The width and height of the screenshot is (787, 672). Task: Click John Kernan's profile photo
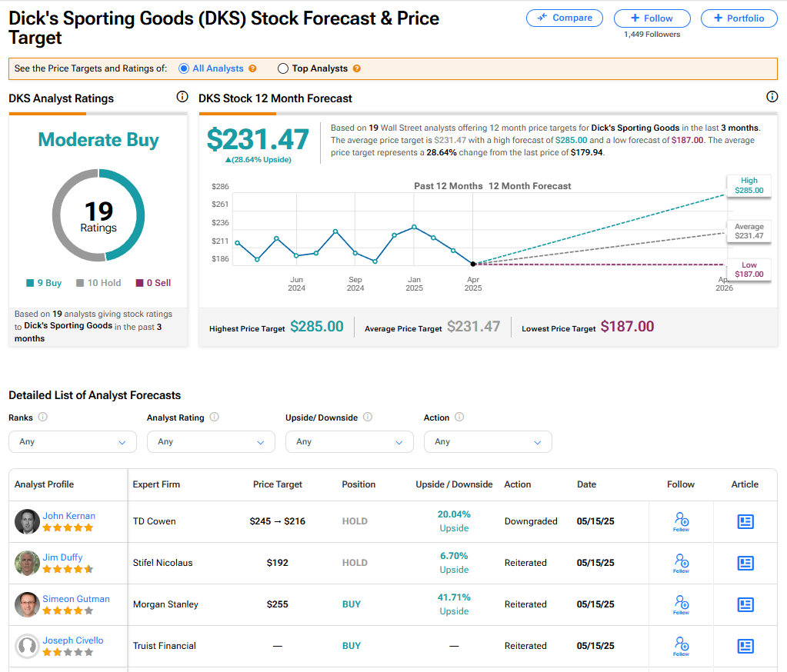[27, 521]
